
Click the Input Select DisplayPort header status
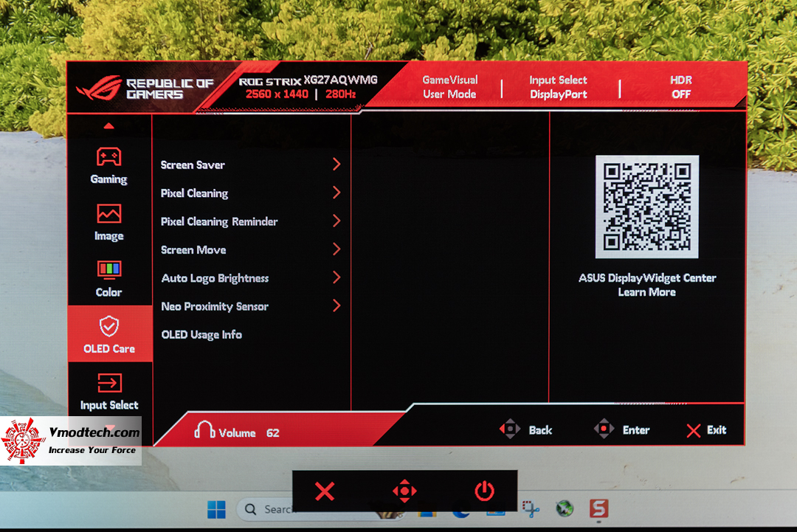(x=558, y=87)
